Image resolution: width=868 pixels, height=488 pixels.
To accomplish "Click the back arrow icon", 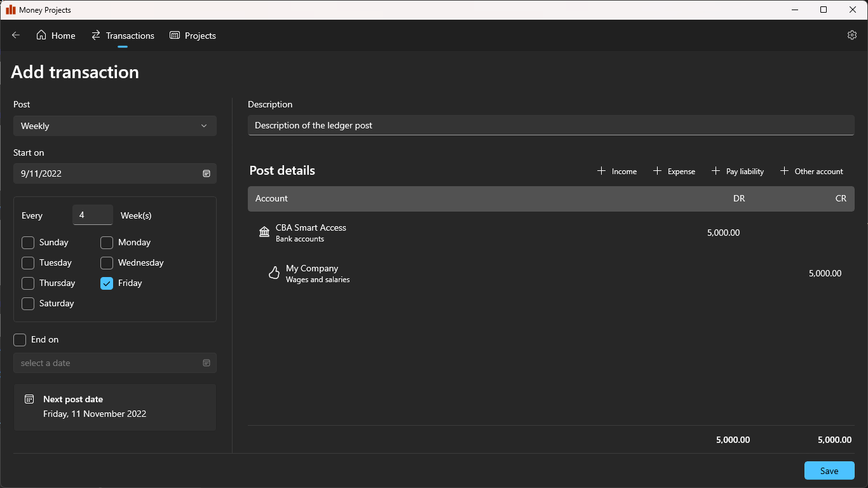I will pos(16,36).
